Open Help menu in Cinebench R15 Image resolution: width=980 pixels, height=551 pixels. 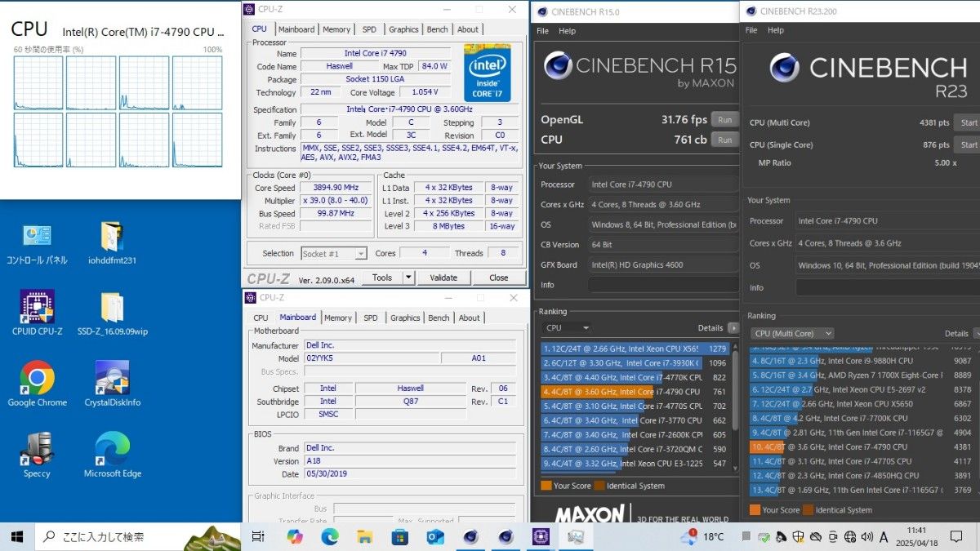[568, 31]
